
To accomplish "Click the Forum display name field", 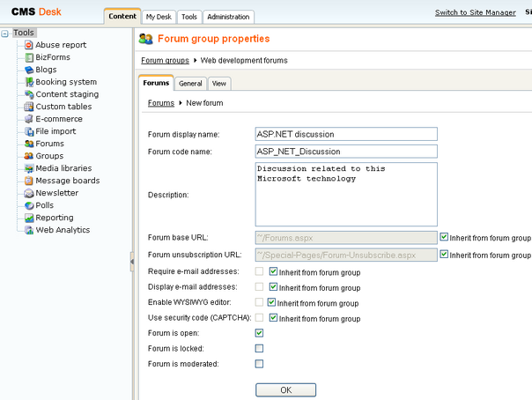I will (345, 134).
